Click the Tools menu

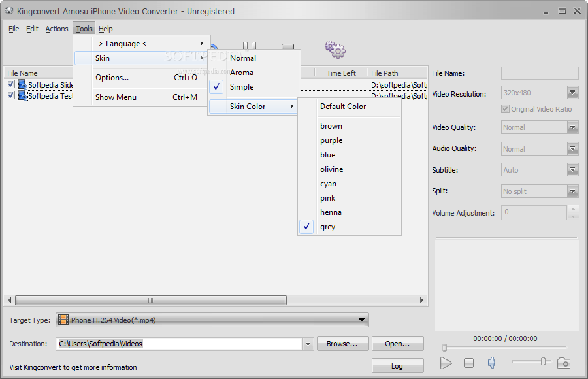(84, 29)
